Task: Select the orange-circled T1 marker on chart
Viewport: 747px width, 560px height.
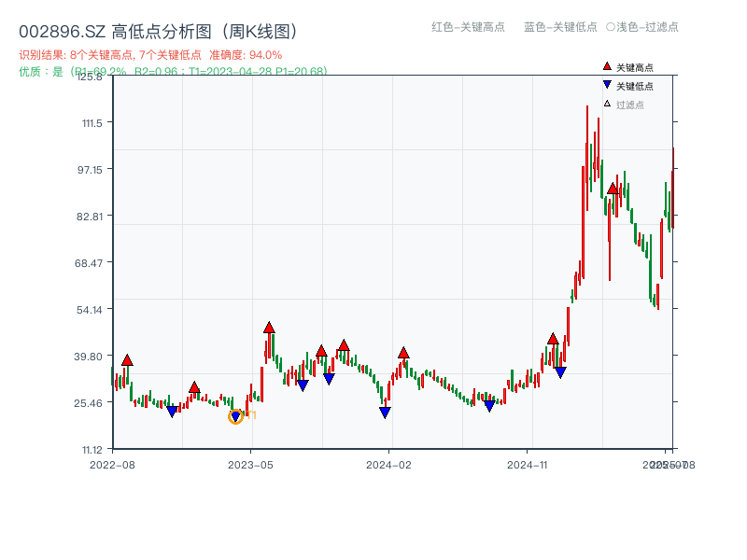Action: pos(236,415)
